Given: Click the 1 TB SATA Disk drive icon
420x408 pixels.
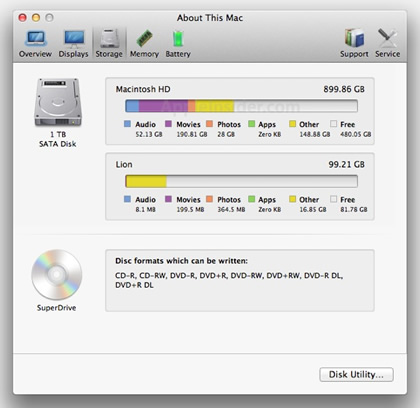Looking at the screenshot, I should (58, 102).
